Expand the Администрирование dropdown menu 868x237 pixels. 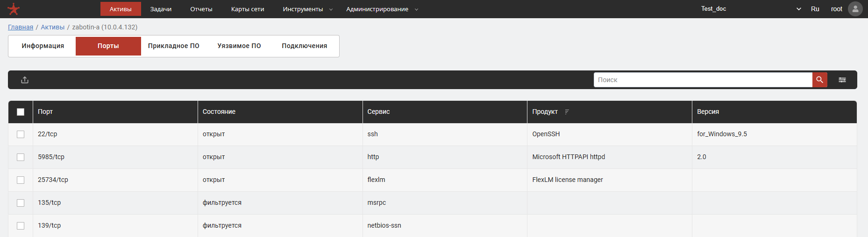[382, 9]
